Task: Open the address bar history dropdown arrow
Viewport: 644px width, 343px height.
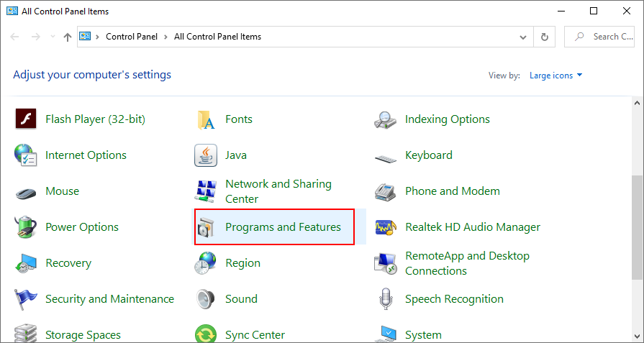Action: coord(523,37)
